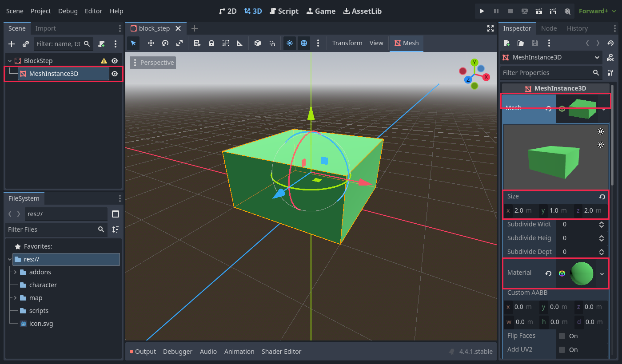
Task: Lock the selected node with padlock icon
Action: 211,43
